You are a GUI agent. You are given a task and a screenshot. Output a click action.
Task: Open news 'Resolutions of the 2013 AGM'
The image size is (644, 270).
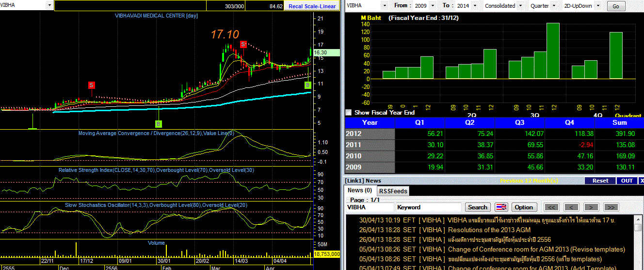coord(489,230)
